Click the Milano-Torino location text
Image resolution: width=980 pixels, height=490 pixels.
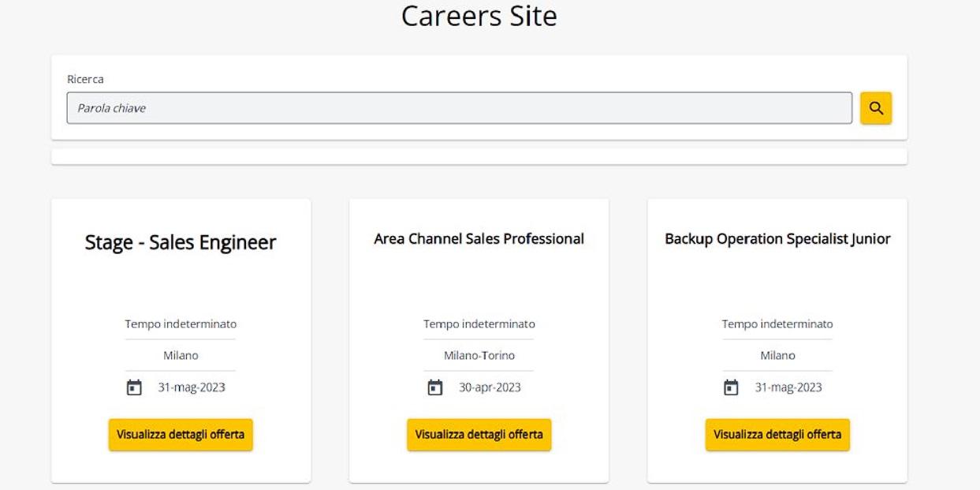479,356
